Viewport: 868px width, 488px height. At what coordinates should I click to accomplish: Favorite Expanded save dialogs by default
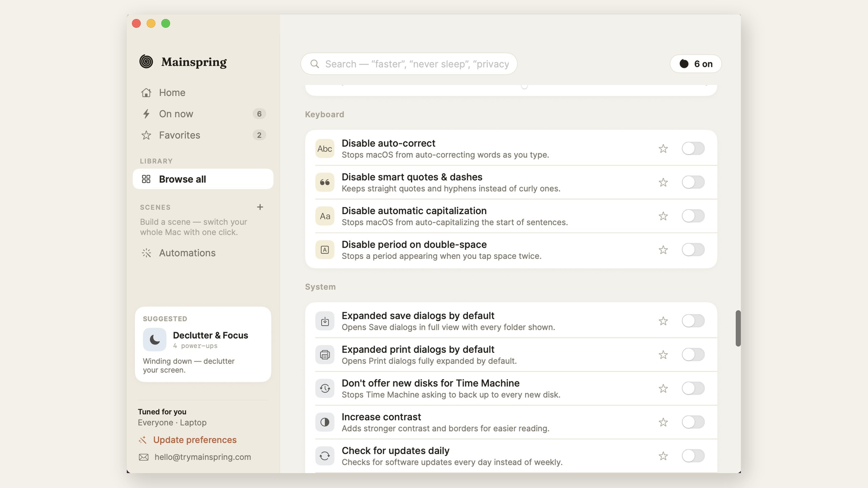pos(663,321)
